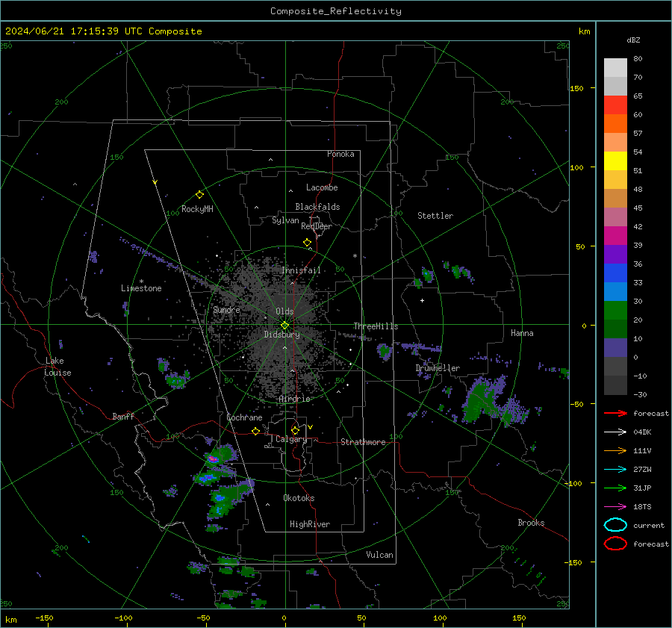Click the Didsbury city label

click(281, 335)
